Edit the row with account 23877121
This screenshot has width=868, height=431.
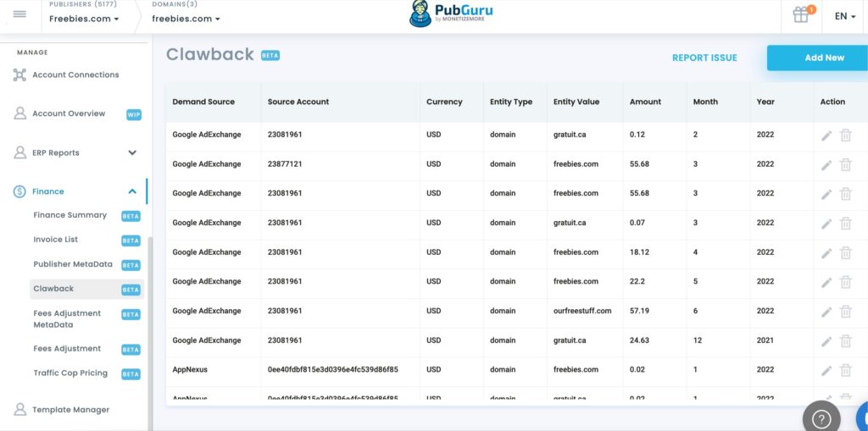click(x=826, y=165)
